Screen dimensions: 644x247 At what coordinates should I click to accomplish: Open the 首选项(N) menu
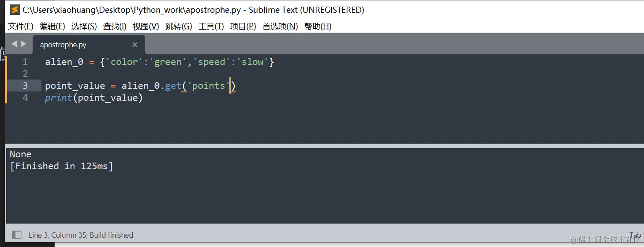pos(280,27)
